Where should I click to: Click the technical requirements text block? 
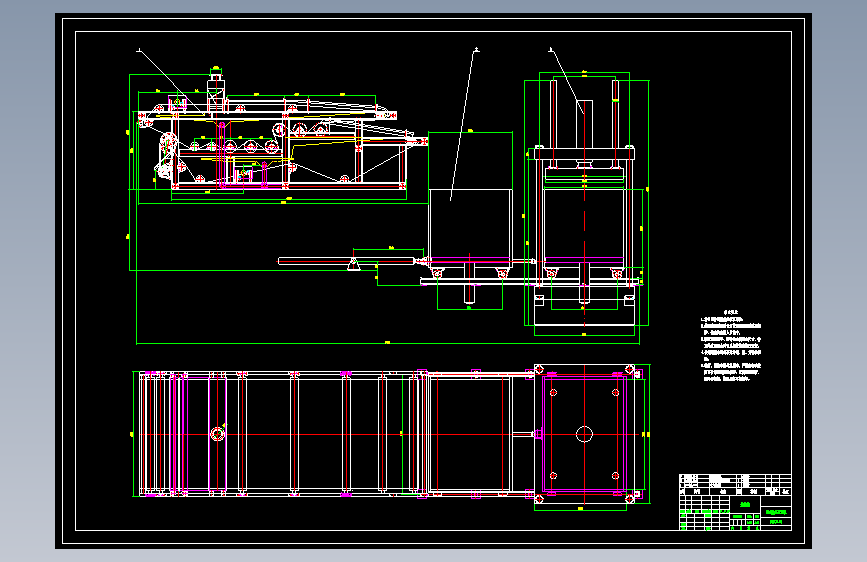pyautogui.click(x=732, y=346)
